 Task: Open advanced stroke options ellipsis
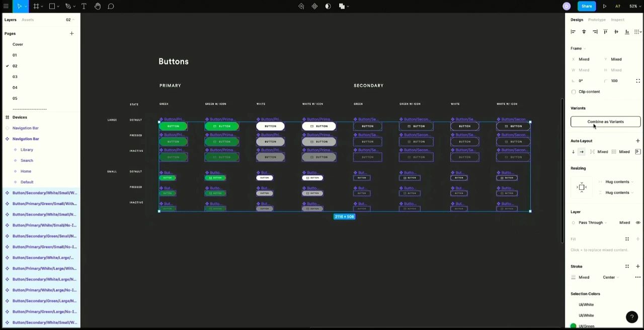click(638, 277)
